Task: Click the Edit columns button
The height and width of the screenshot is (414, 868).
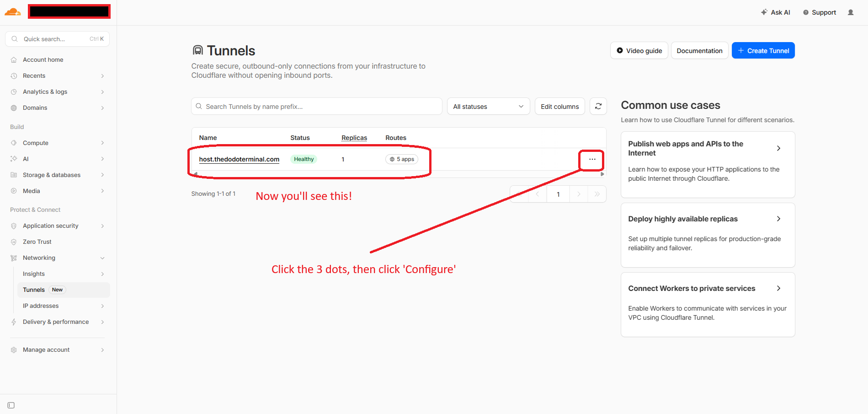Action: coord(559,106)
